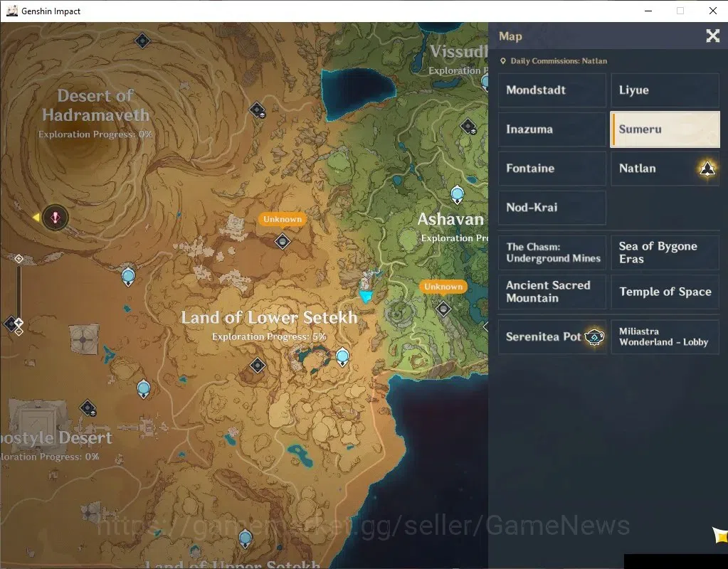The image size is (728, 569).
Task: Click the zoom out minus icon
Action: pos(19,331)
